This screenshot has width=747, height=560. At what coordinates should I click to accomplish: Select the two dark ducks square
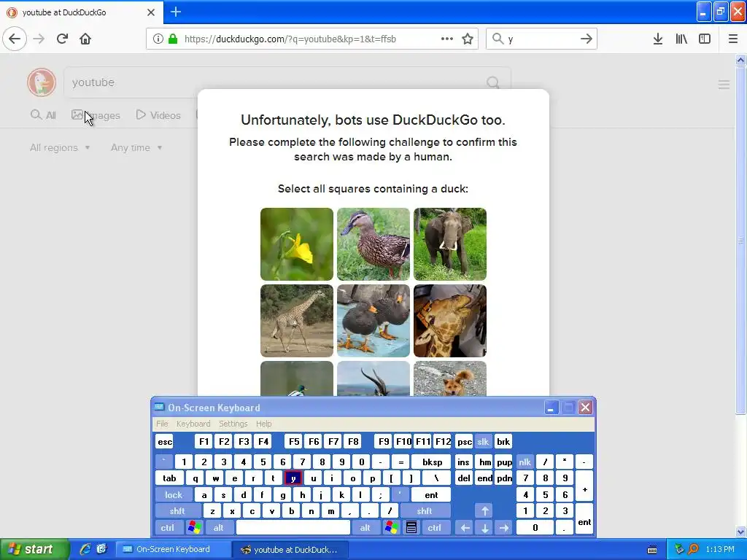[x=373, y=321]
